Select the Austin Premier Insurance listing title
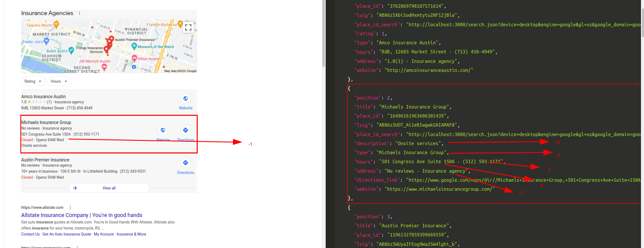 45,160
